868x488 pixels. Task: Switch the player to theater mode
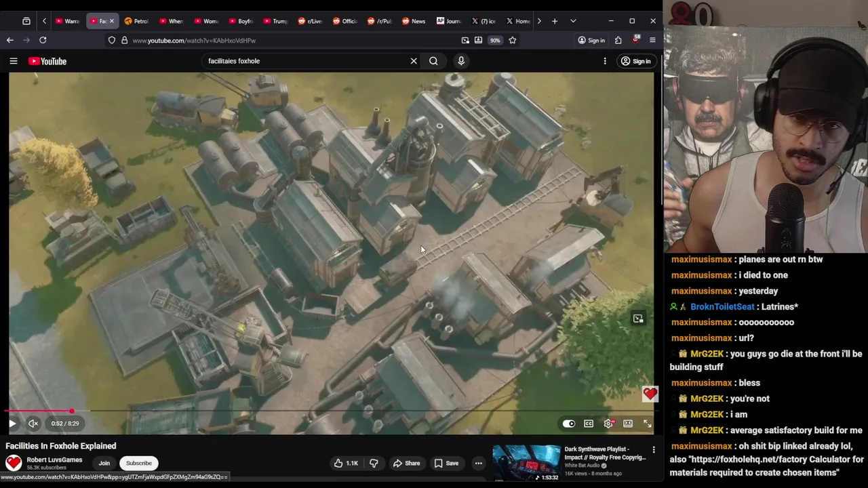(628, 424)
